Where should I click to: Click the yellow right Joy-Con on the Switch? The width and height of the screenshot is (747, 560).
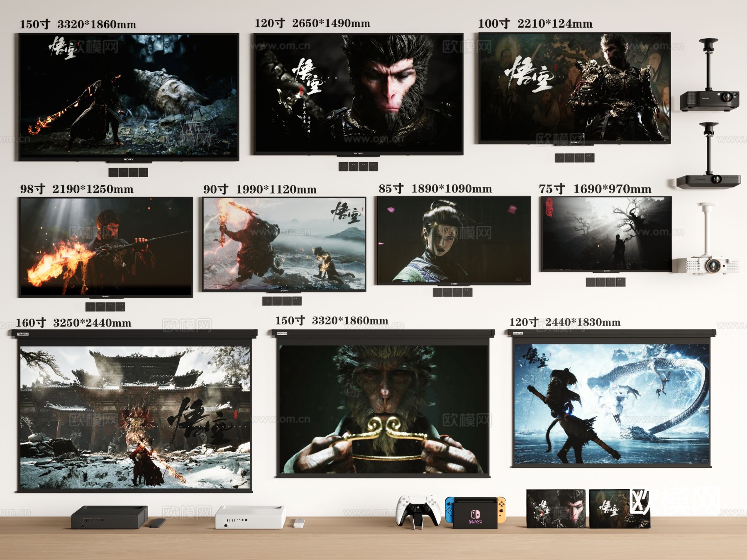point(501,509)
